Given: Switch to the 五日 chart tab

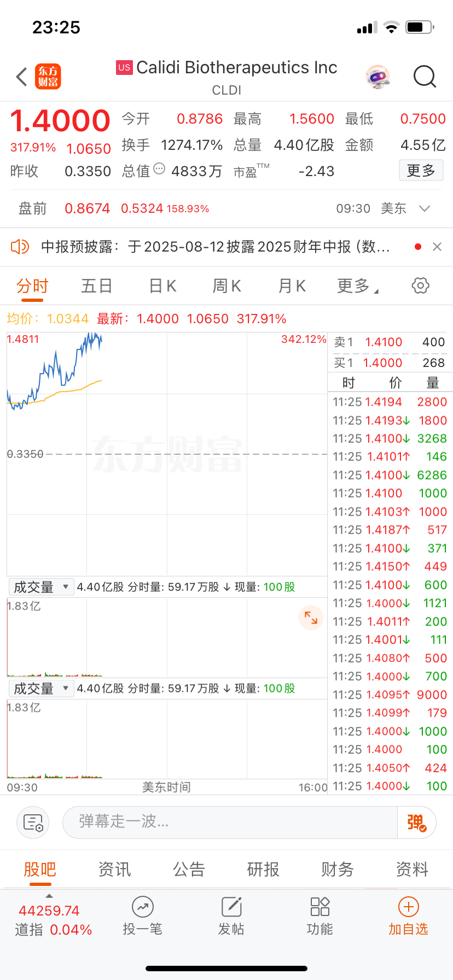Looking at the screenshot, I should click(x=97, y=286).
